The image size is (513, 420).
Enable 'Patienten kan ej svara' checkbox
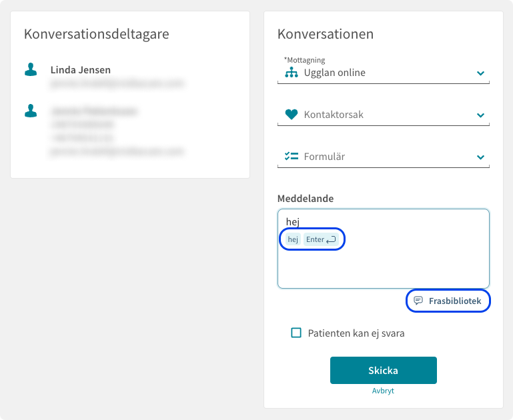point(296,333)
